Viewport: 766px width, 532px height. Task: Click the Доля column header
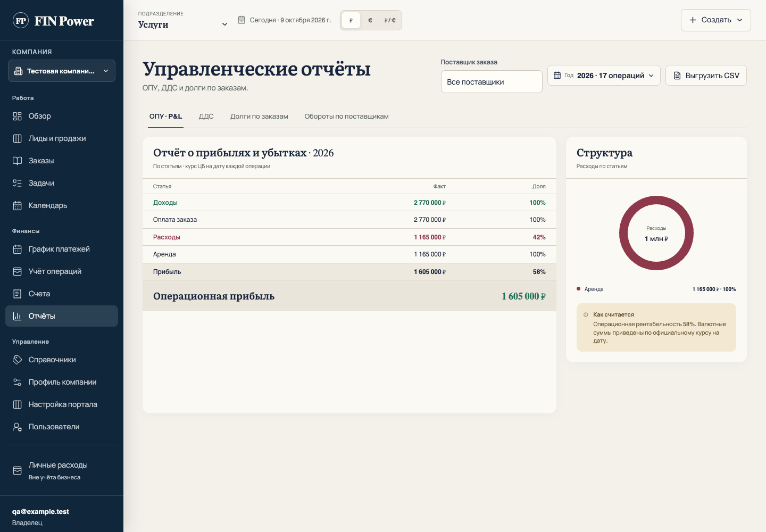[539, 186]
